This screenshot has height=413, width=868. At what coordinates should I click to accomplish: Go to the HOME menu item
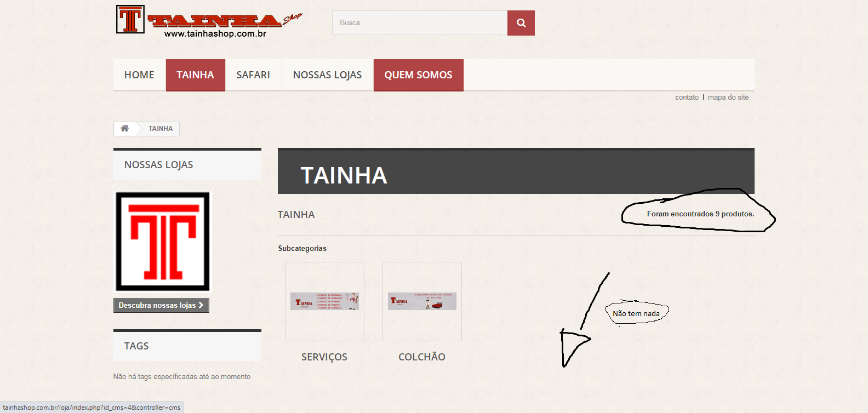139,75
